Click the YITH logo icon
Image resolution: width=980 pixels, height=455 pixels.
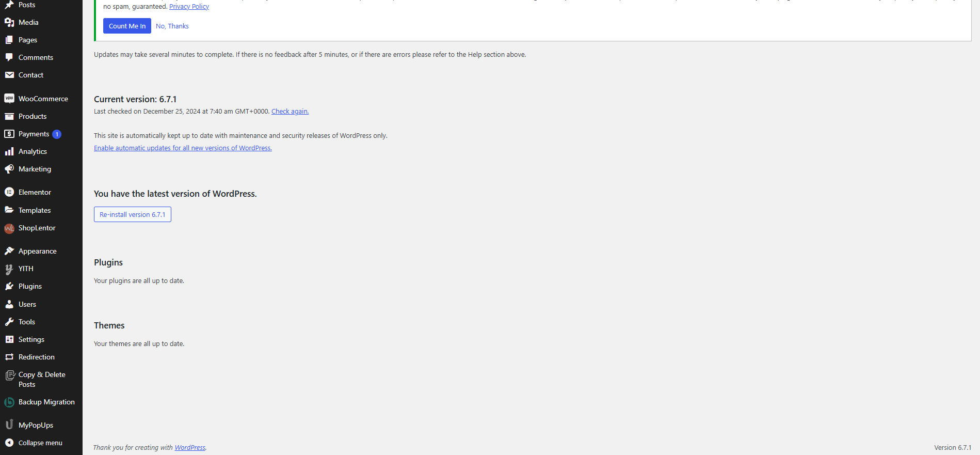pyautogui.click(x=9, y=269)
